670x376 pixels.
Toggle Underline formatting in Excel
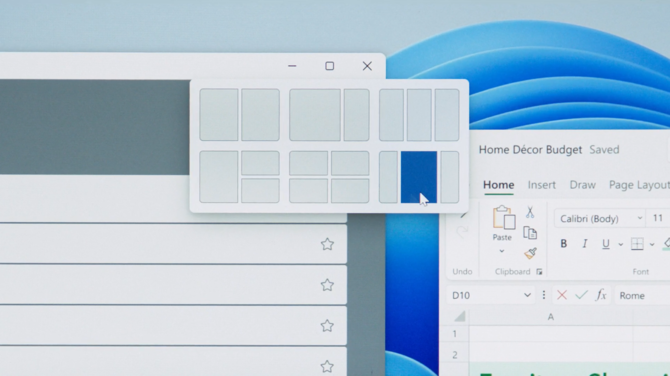pos(605,244)
